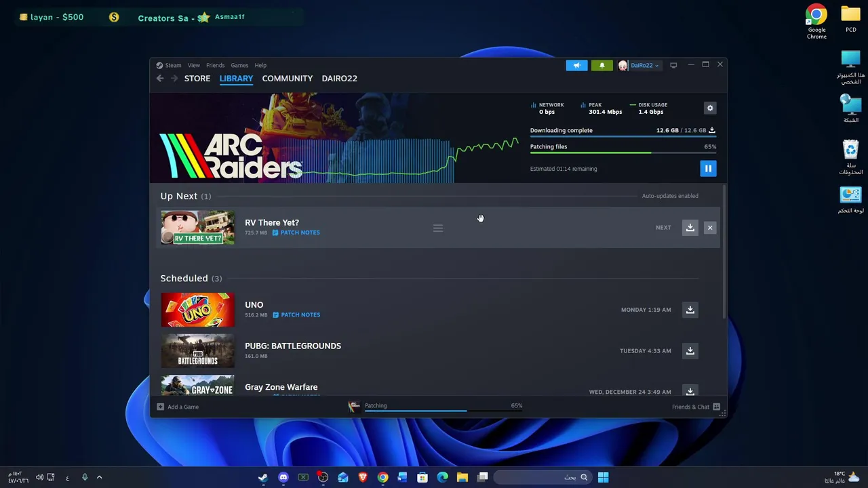Open the PCD desktop folder

(850, 19)
